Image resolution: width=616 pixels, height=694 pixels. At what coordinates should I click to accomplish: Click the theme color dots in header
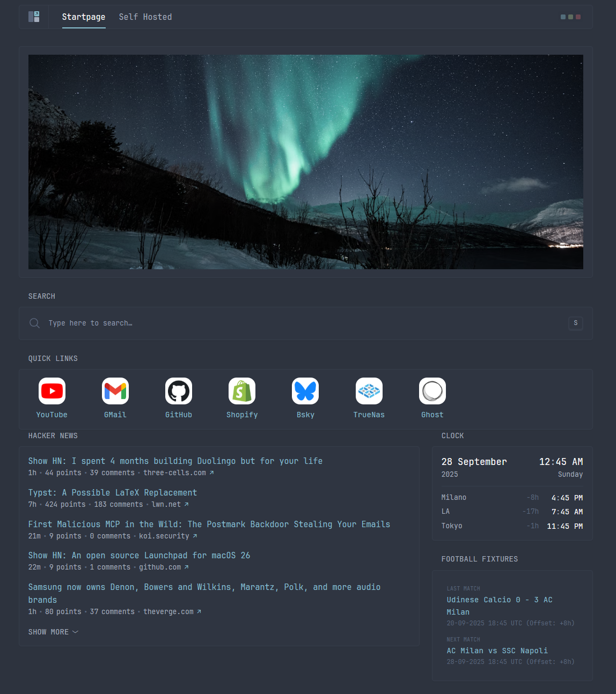point(570,17)
